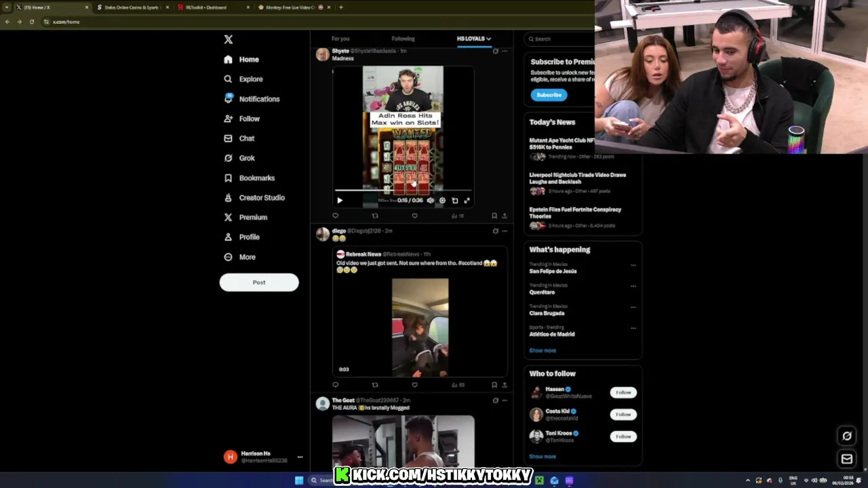The width and height of the screenshot is (868, 488).
Task: Click the Grok icon on The Goat's post
Action: [495, 400]
